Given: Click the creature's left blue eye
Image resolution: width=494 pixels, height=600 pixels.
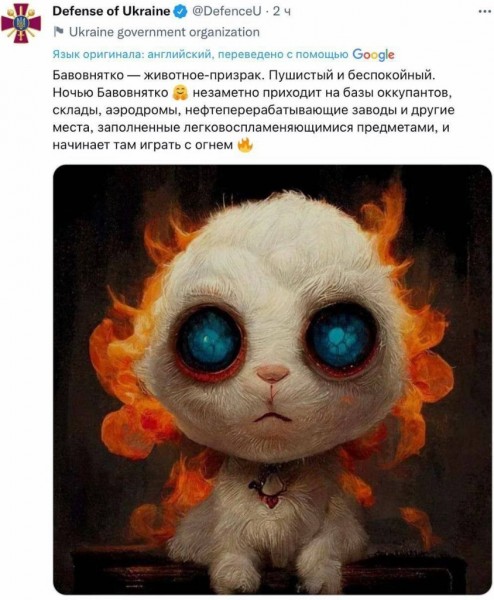Looking at the screenshot, I should pos(209,339).
